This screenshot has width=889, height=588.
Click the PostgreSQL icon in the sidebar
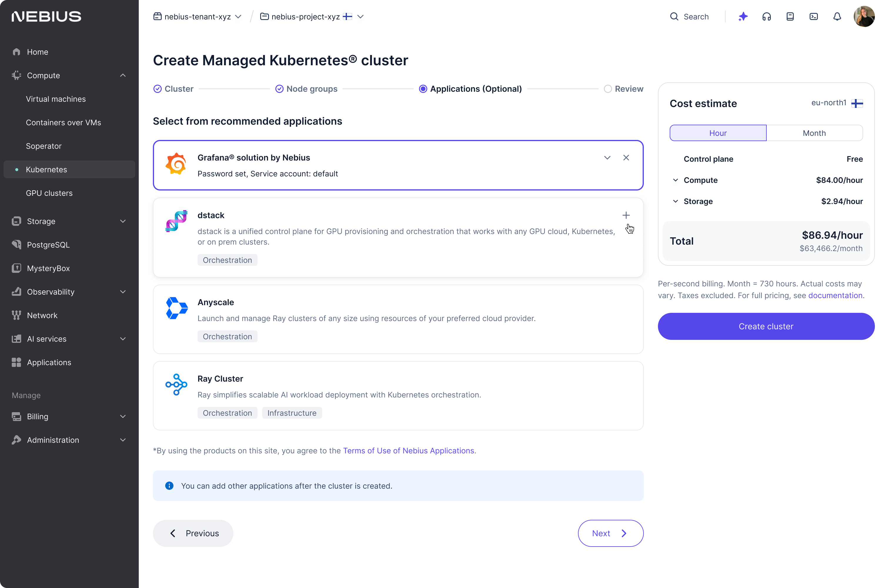(x=16, y=245)
